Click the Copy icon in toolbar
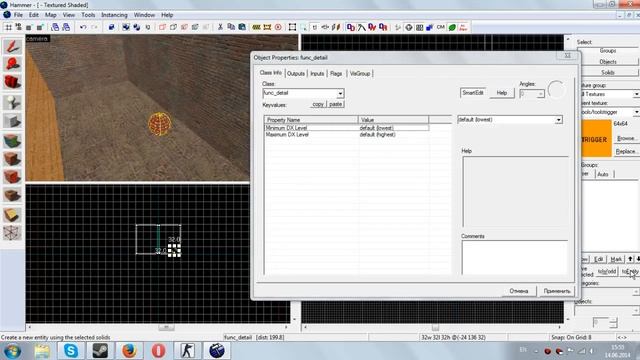This screenshot has width=640, height=360. 231,27
